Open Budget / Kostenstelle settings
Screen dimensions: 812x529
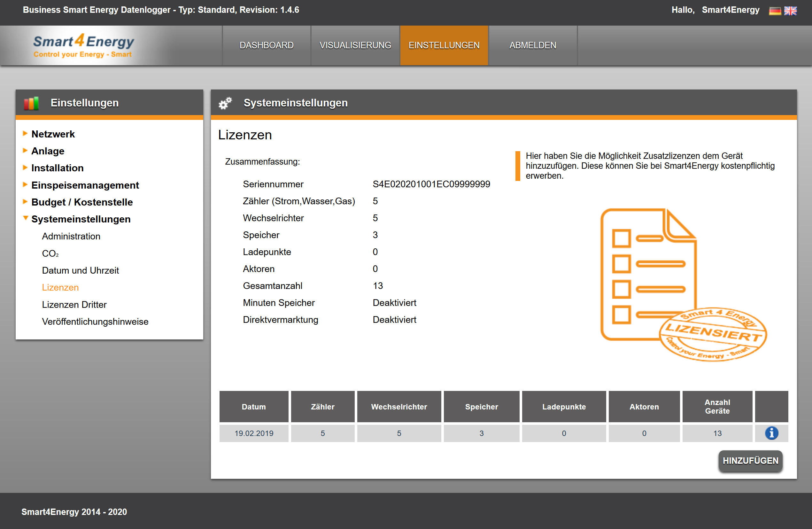point(82,202)
